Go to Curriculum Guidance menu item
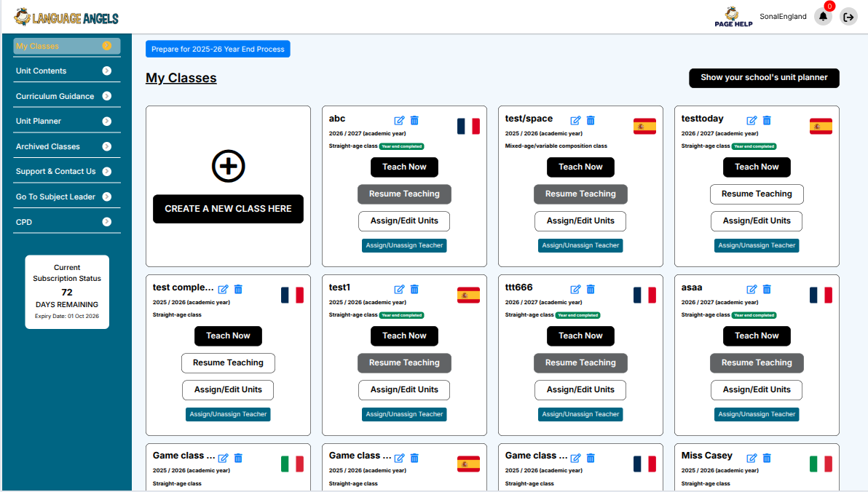868x492 pixels. [x=67, y=96]
